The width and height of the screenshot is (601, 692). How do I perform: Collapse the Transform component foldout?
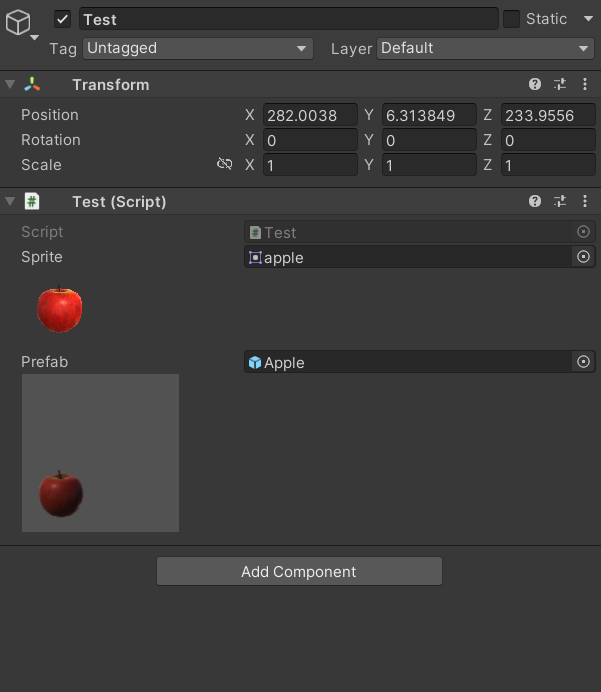(x=10, y=84)
